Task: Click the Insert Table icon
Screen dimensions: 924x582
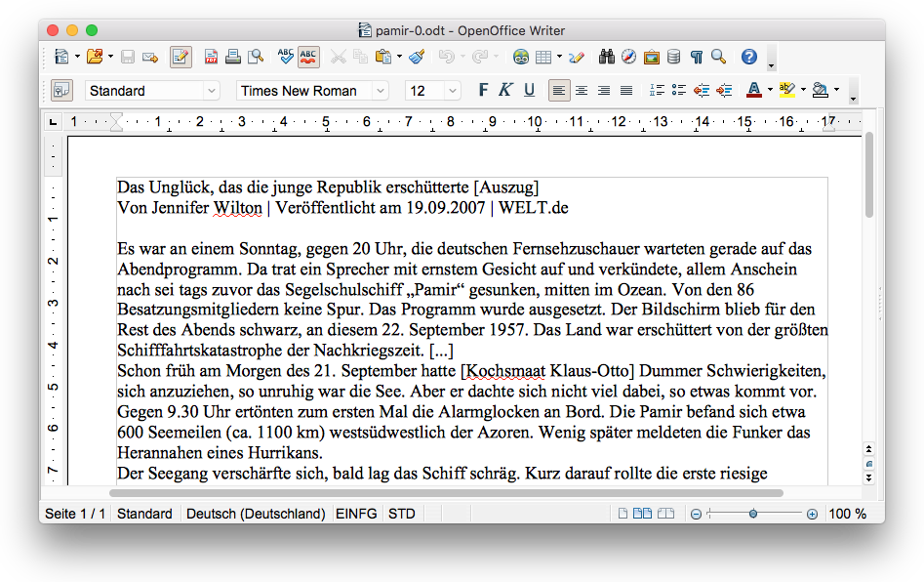Action: 543,57
